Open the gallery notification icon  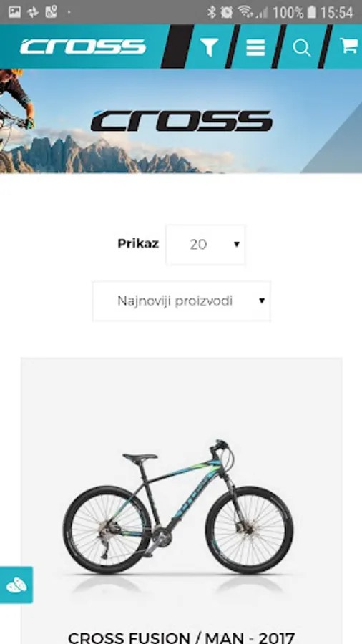(14, 12)
